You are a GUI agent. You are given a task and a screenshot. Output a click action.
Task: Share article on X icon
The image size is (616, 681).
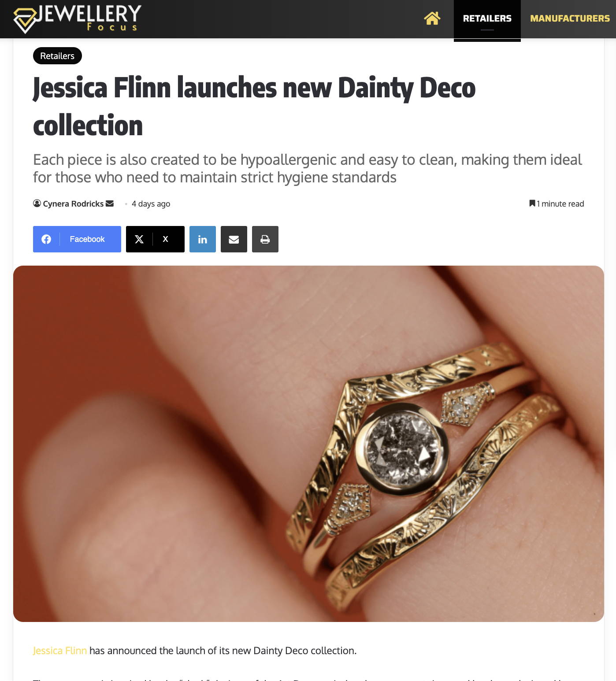click(139, 239)
